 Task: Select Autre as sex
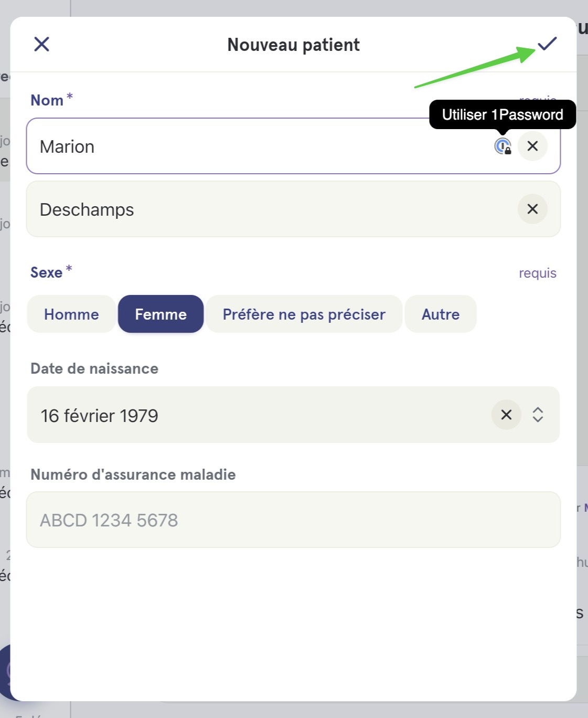pyautogui.click(x=441, y=314)
